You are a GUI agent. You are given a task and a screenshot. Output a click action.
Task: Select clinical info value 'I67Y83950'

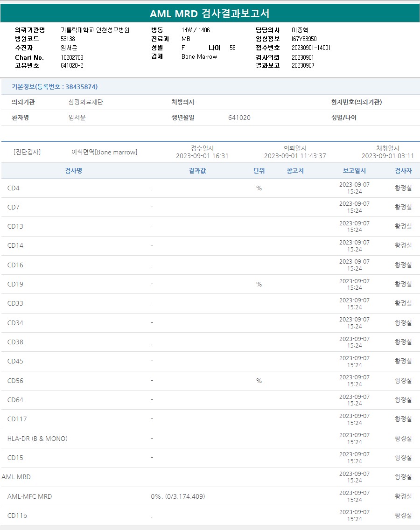pos(304,39)
